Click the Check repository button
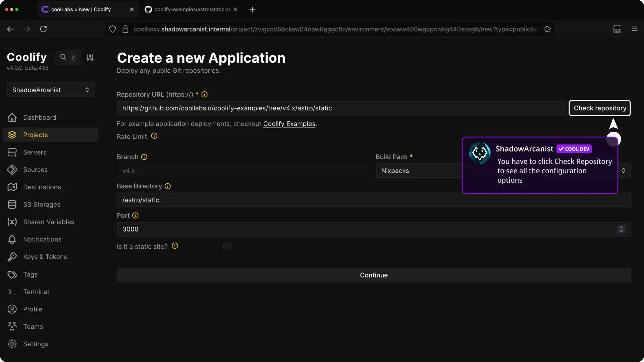The width and height of the screenshot is (644, 362). point(599,108)
